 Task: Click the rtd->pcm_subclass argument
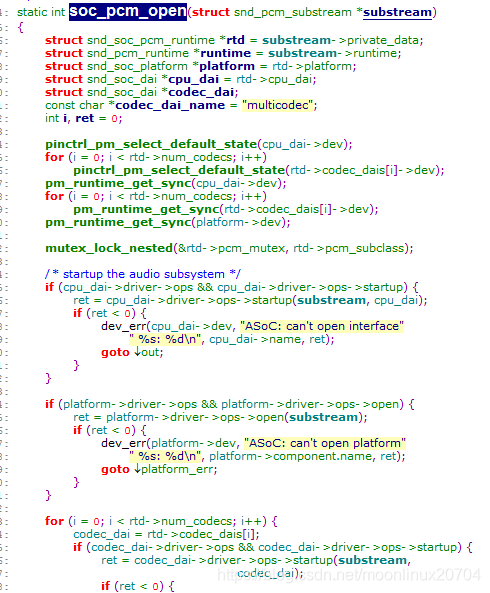click(x=349, y=248)
